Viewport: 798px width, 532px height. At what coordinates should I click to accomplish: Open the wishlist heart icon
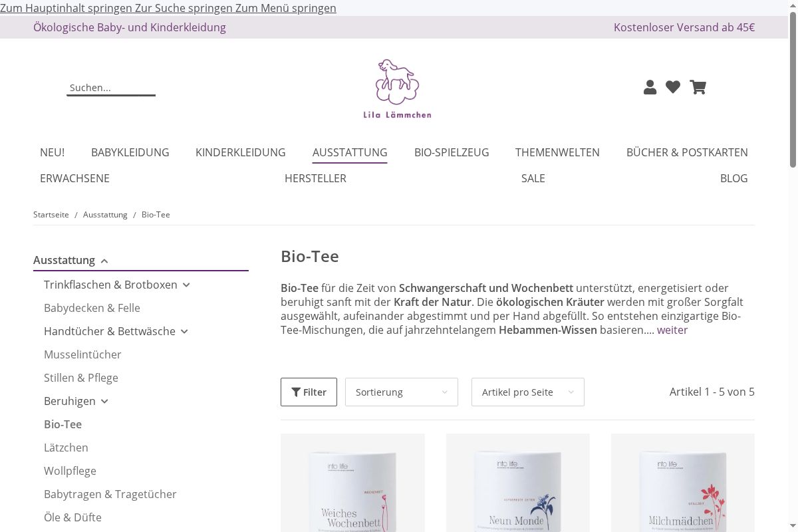click(673, 87)
